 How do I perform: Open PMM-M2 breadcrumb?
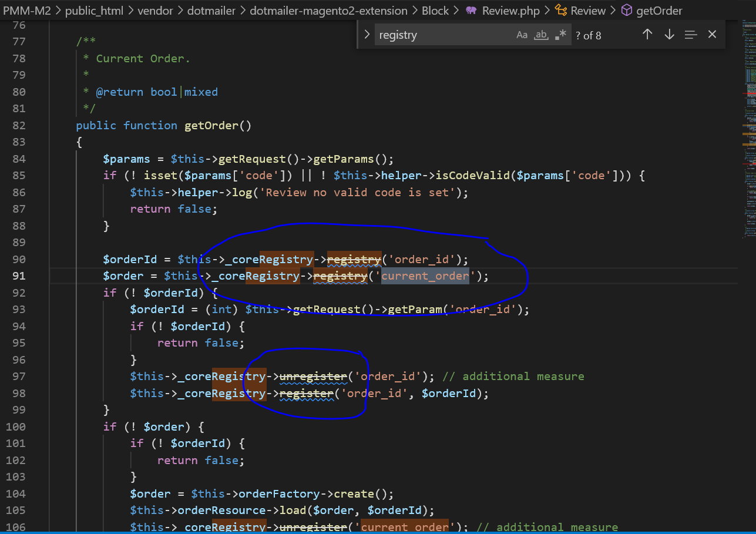coord(28,11)
